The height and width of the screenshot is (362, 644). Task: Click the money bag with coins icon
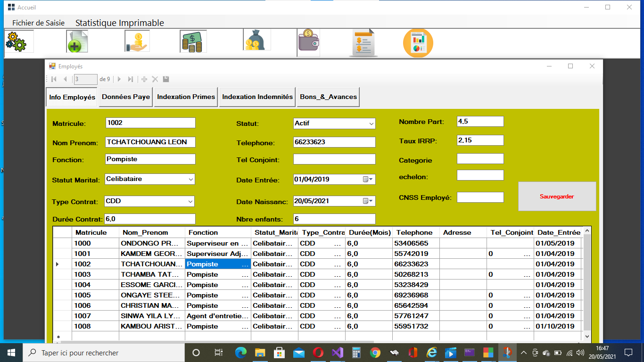coord(257,41)
